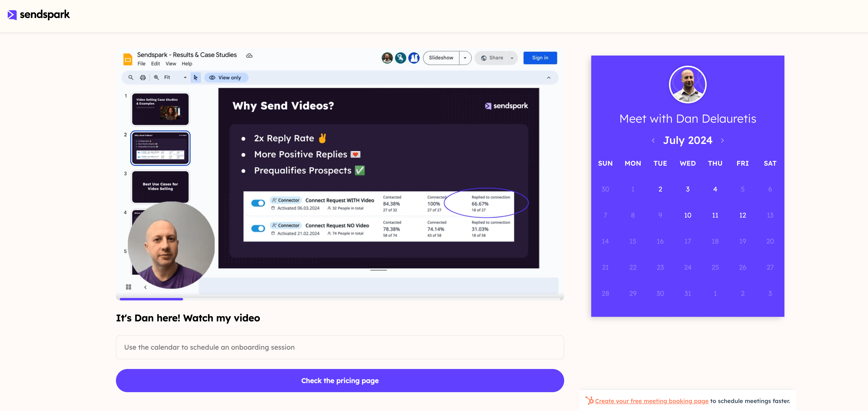Click the Sendspark logo in the header
The width and height of the screenshot is (868, 411).
pyautogui.click(x=39, y=14)
